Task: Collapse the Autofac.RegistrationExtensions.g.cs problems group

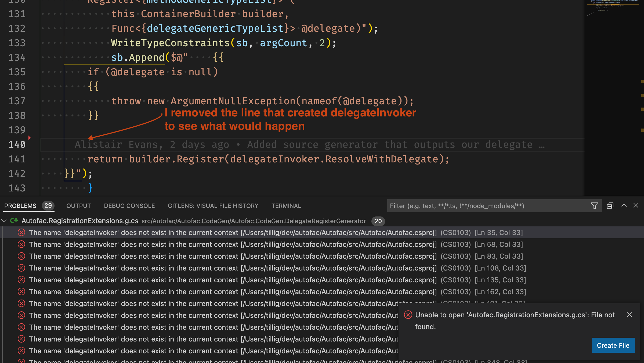Action: [4, 221]
